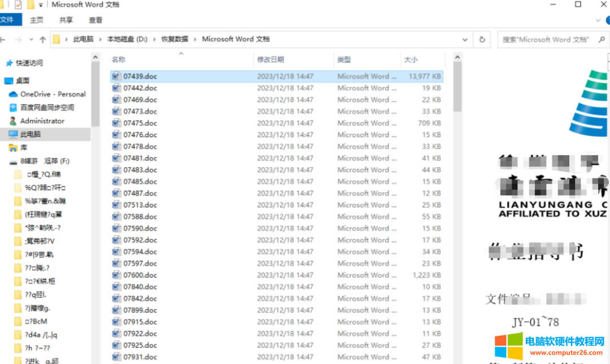The height and width of the screenshot is (364, 610).
Task: Sort files by the 修改日期 column header
Action: coord(271,59)
